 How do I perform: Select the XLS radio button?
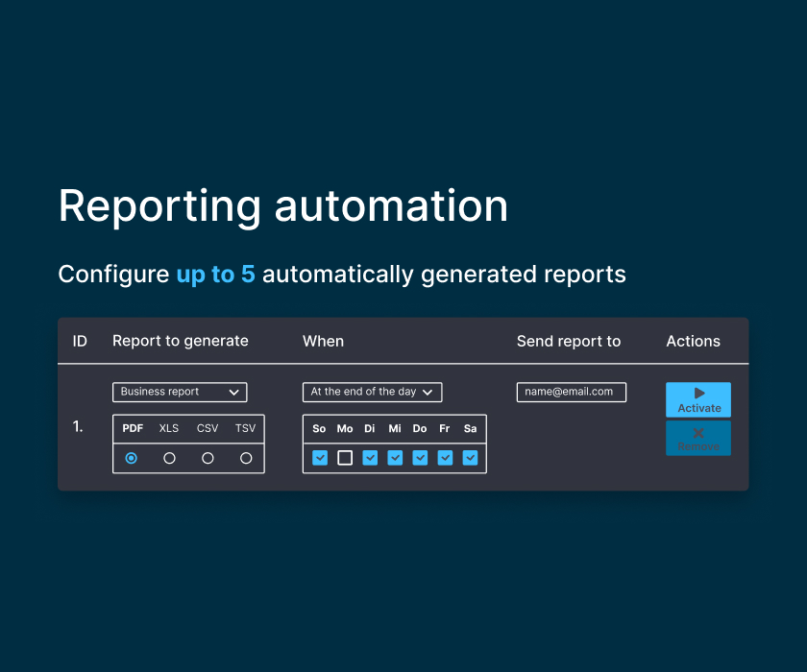coord(169,458)
